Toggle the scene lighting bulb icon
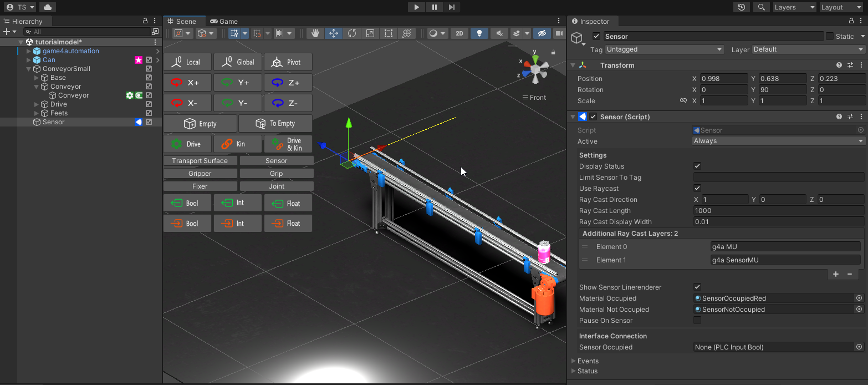This screenshot has width=868, height=385. point(479,33)
